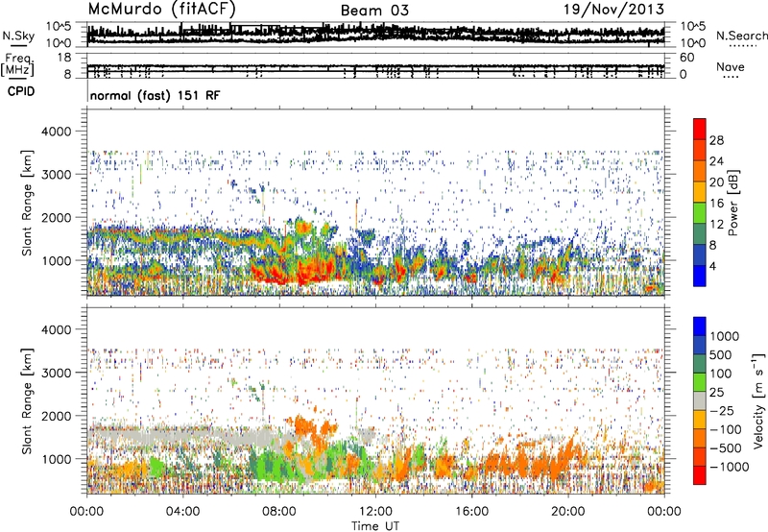Click the "20" tick on the power colorbar
This screenshot has height=532, width=768.
tap(716, 182)
